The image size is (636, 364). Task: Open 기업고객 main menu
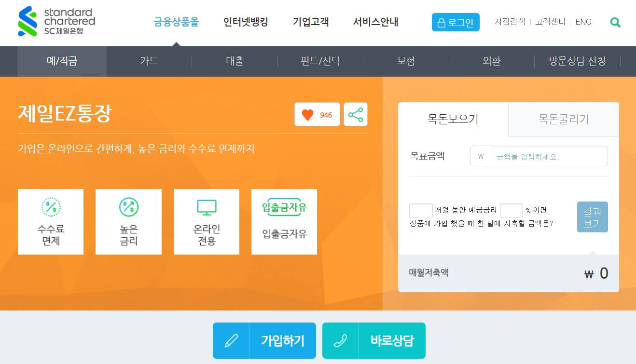(311, 22)
